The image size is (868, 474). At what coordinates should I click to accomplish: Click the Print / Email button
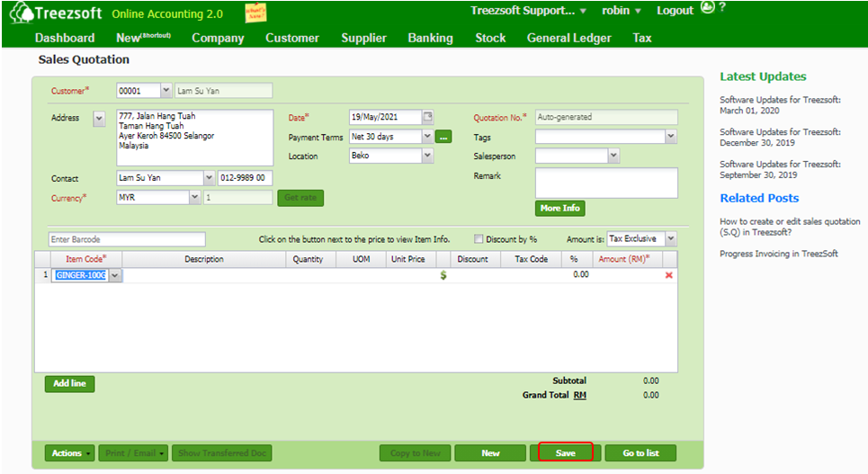coord(133,453)
